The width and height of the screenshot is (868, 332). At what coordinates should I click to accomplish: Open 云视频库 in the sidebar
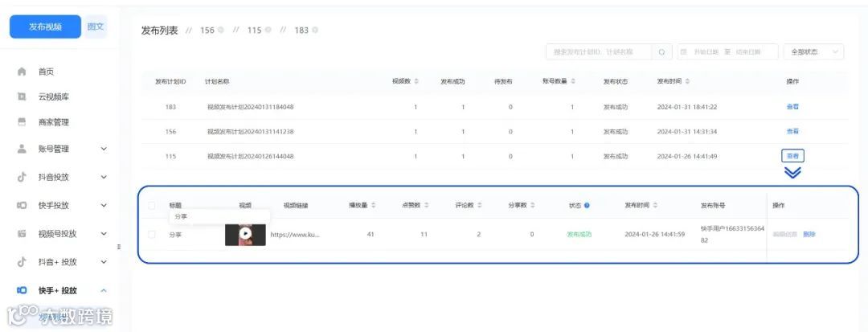pos(53,96)
